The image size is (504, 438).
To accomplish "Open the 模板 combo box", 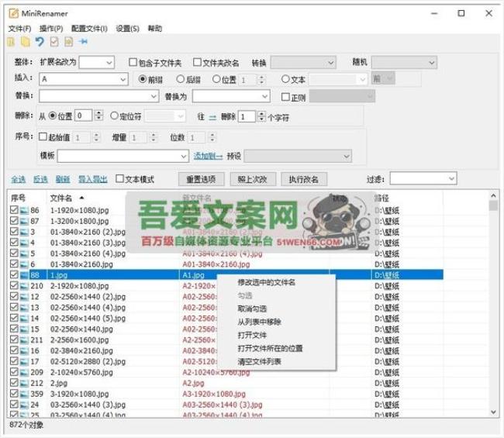I will point(123,156).
